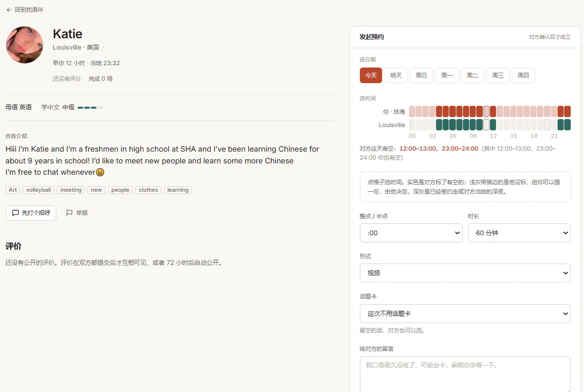Image resolution: width=584 pixels, height=392 pixels.
Task: Select 你 · 珠海 row cell above the 03 label
Action: 432,111
